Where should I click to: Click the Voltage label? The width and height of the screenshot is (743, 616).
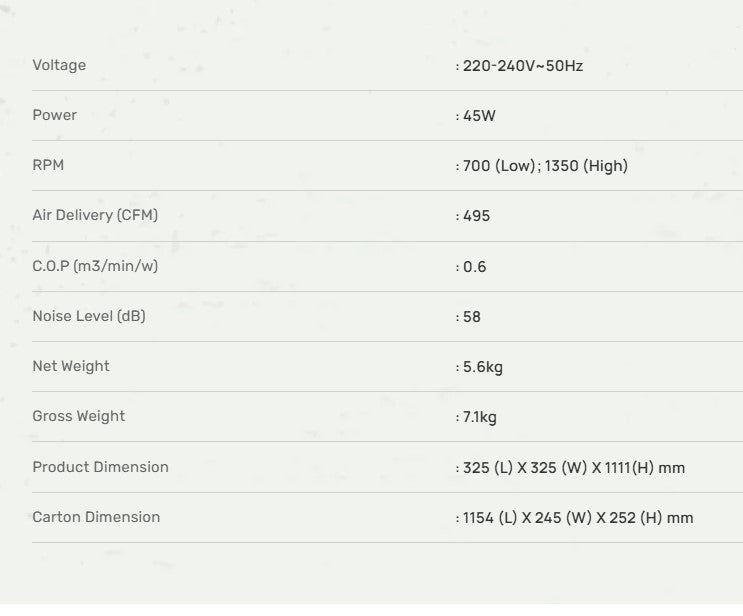click(x=59, y=65)
